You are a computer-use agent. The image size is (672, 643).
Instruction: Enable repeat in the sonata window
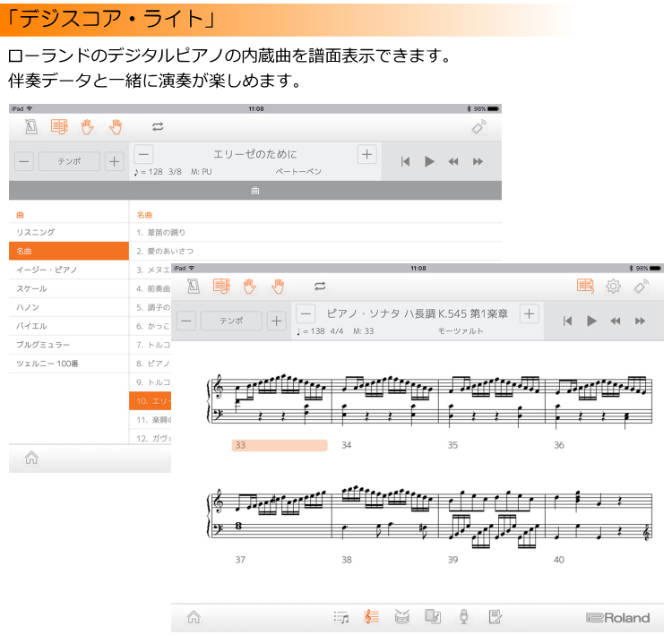pos(320,287)
